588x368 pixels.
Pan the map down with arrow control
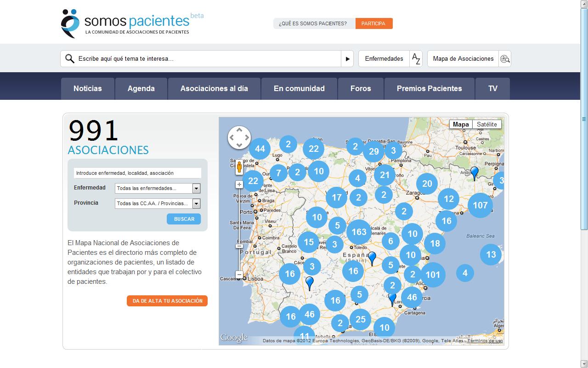point(239,145)
